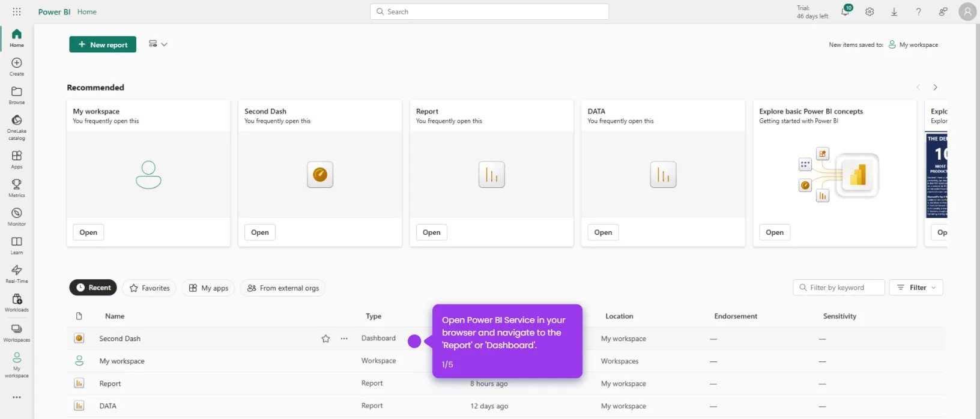Click Workspaces location in My workspace row

pos(620,361)
